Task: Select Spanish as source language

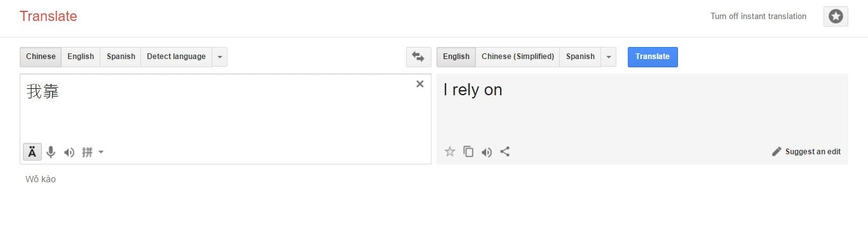Action: (121, 57)
